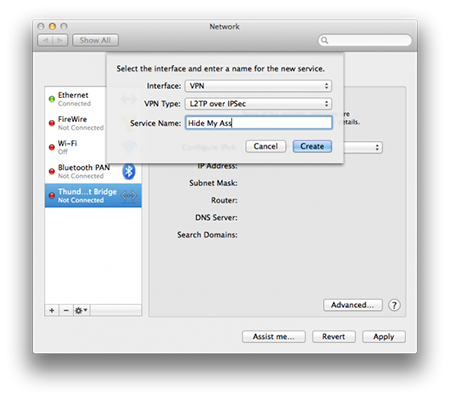Click the yellow minimize window button
Screen dimensions: 450x399
pos(52,26)
